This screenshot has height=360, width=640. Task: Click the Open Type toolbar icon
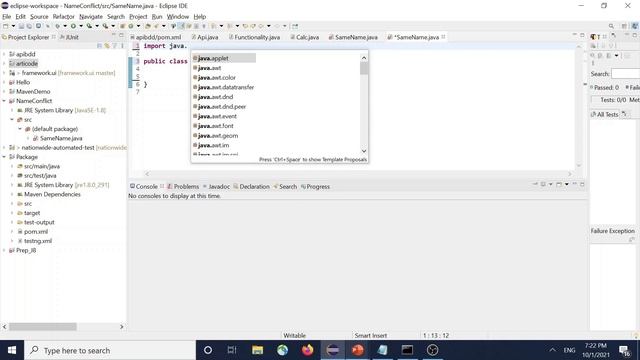(x=148, y=26)
